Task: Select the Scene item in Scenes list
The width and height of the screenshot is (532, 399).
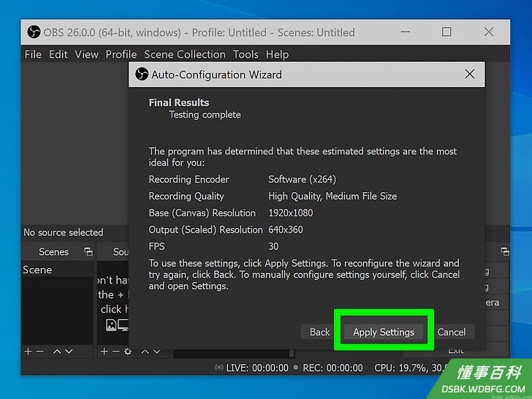Action: click(x=57, y=270)
